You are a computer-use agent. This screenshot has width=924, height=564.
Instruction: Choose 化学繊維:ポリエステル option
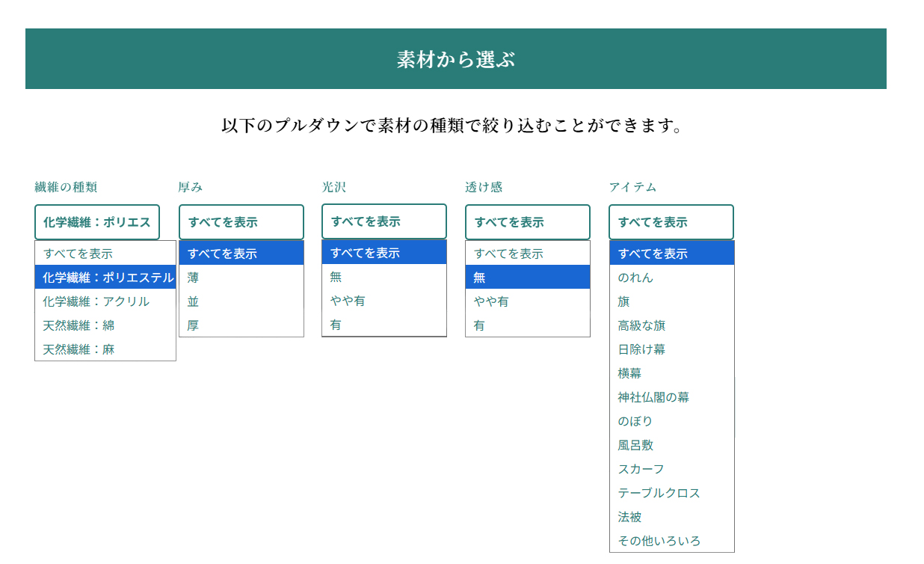(x=105, y=278)
